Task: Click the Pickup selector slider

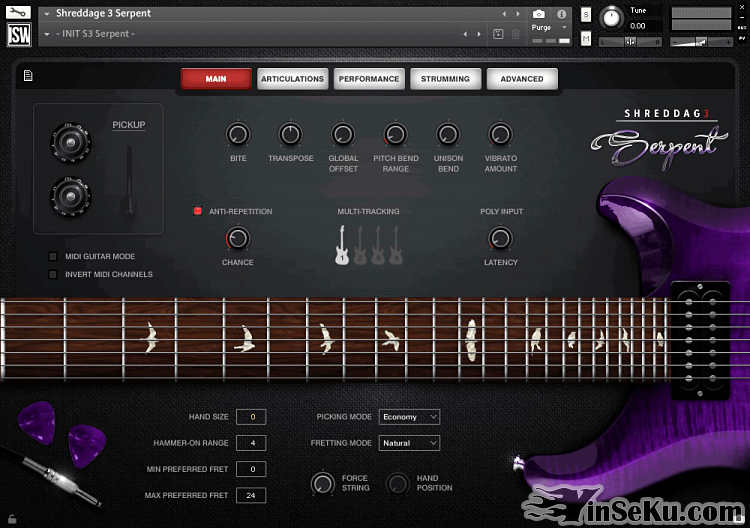Action: point(129,180)
